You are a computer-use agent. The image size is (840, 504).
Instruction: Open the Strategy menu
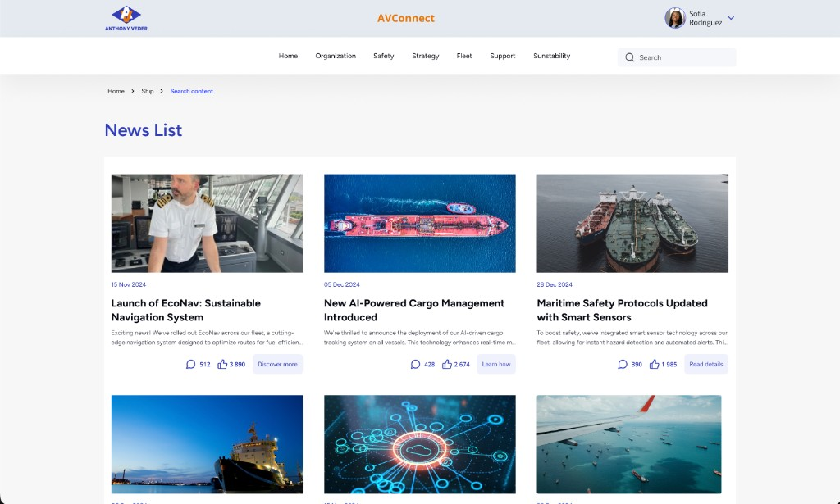[x=426, y=56]
